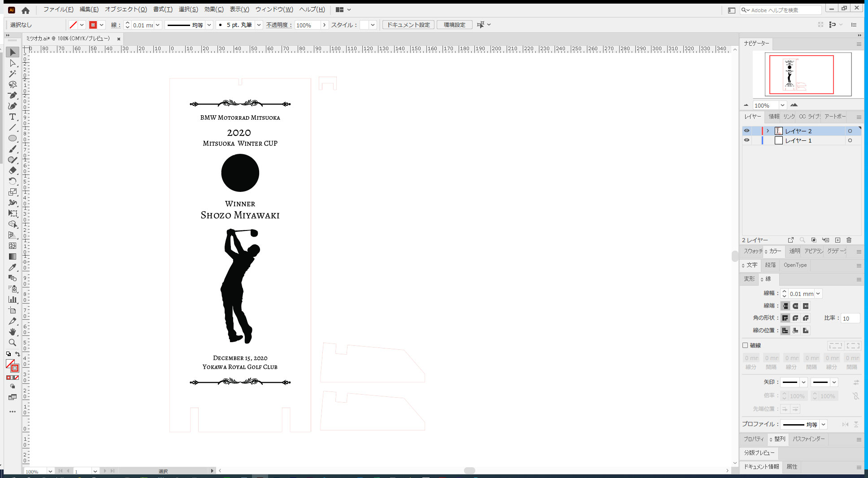Click the 不透明度 label link
Screen dimensions: 868x478
278,25
